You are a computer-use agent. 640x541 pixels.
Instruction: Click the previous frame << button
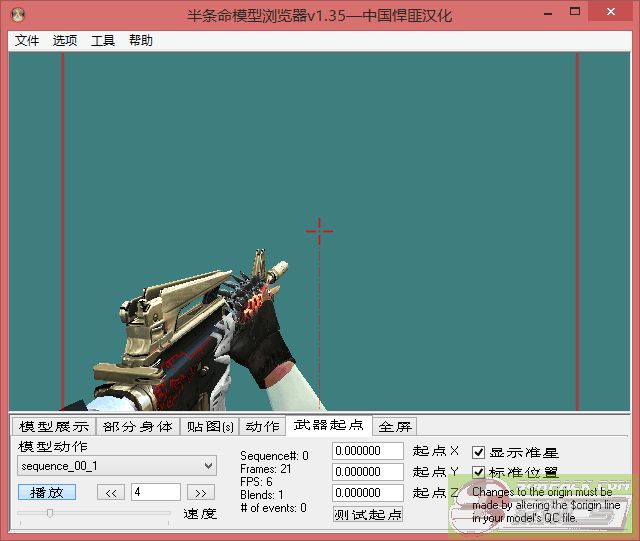110,492
